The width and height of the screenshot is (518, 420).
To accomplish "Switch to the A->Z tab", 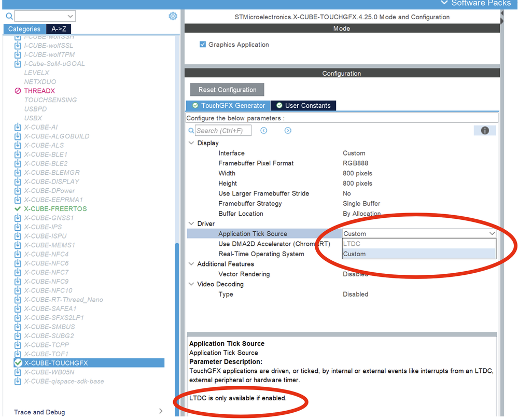I will [59, 29].
